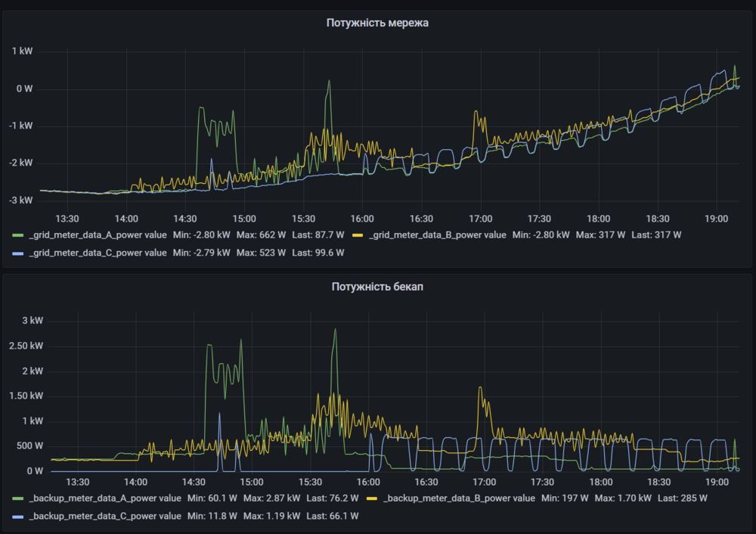Hide other series using _backup_meter_data_C_power label

[x=105, y=516]
